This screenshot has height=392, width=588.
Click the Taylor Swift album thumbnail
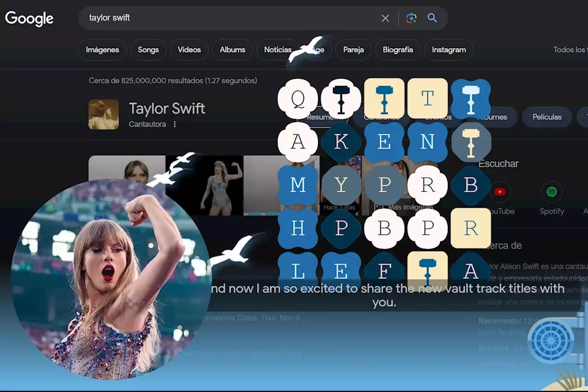[x=104, y=114]
